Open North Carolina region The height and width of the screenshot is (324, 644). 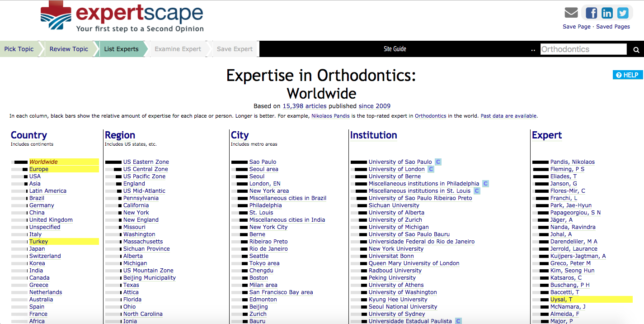(x=143, y=314)
